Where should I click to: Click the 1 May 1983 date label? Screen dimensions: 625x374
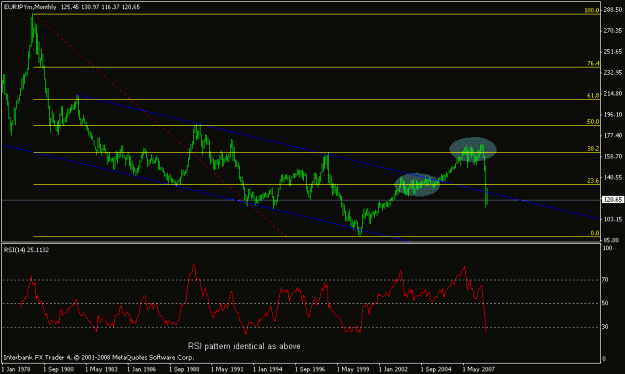click(x=101, y=369)
